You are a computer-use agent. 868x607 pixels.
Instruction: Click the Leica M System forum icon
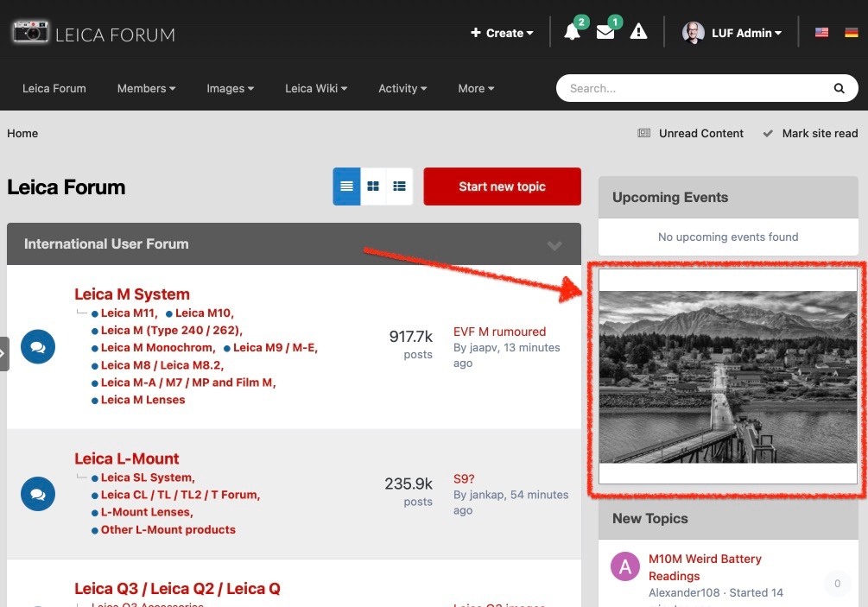(x=38, y=347)
